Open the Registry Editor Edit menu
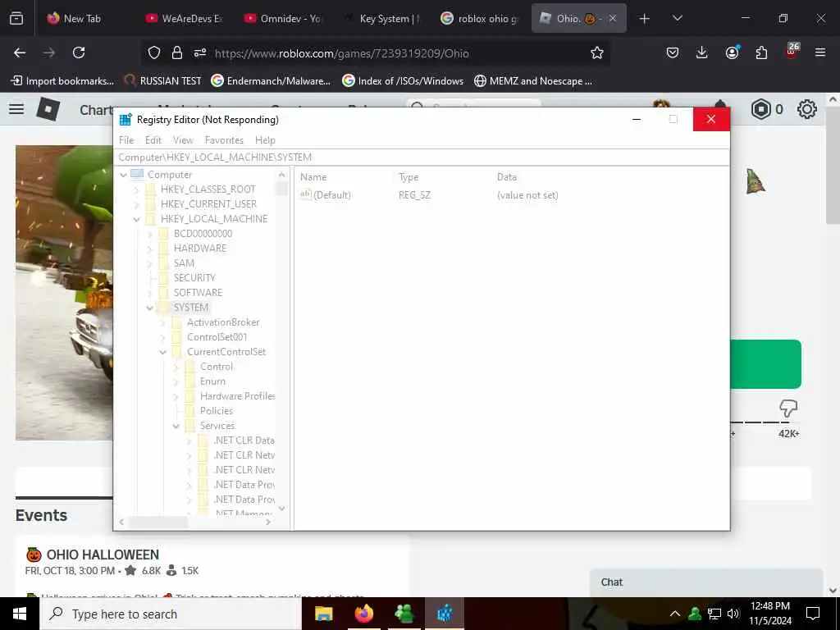840x630 pixels. click(153, 139)
